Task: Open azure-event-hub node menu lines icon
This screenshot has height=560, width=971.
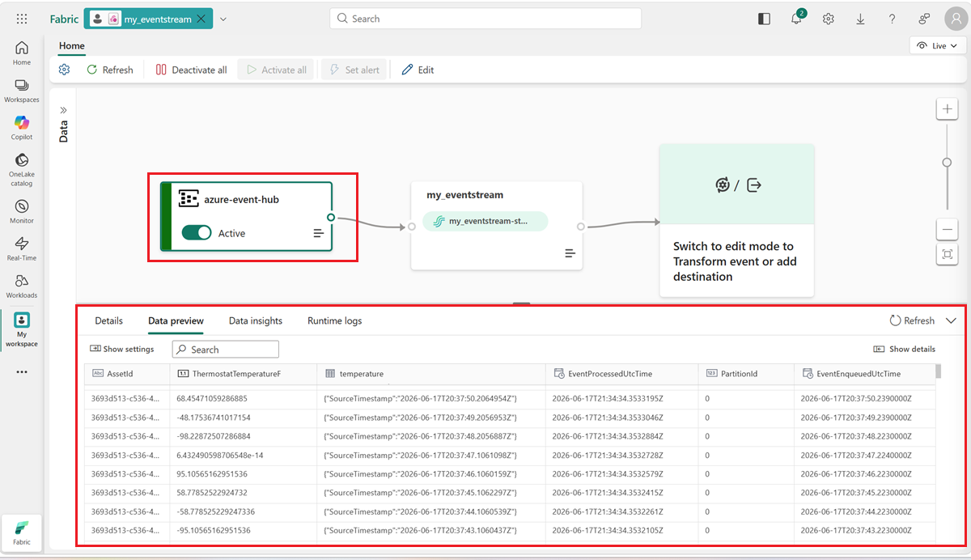Action: [x=319, y=233]
